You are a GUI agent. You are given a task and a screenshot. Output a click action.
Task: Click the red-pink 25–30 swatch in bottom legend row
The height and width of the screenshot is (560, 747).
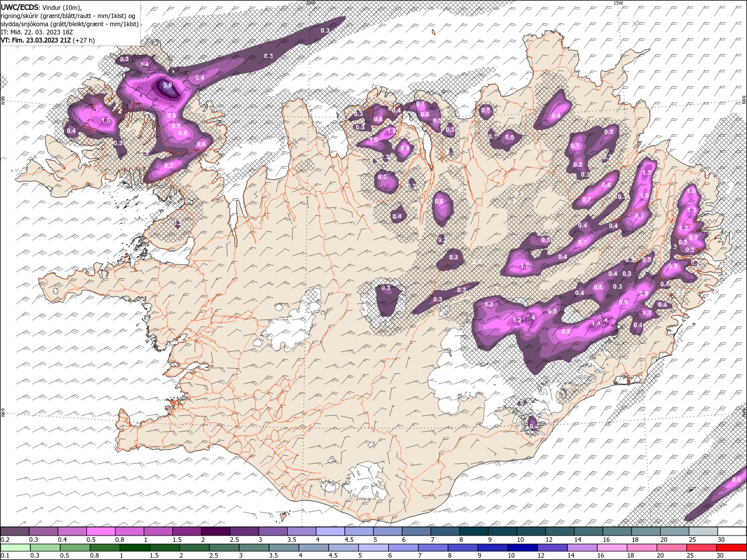click(701, 548)
